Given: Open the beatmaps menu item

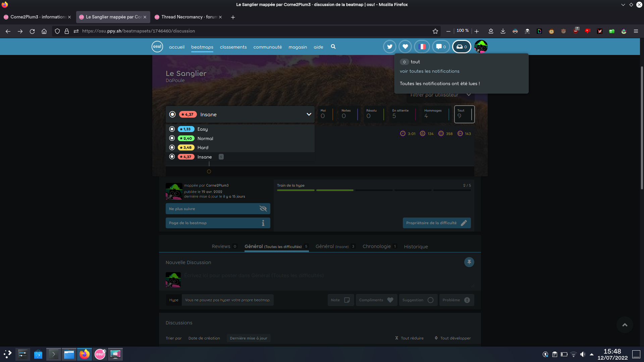Looking at the screenshot, I should coord(202,47).
